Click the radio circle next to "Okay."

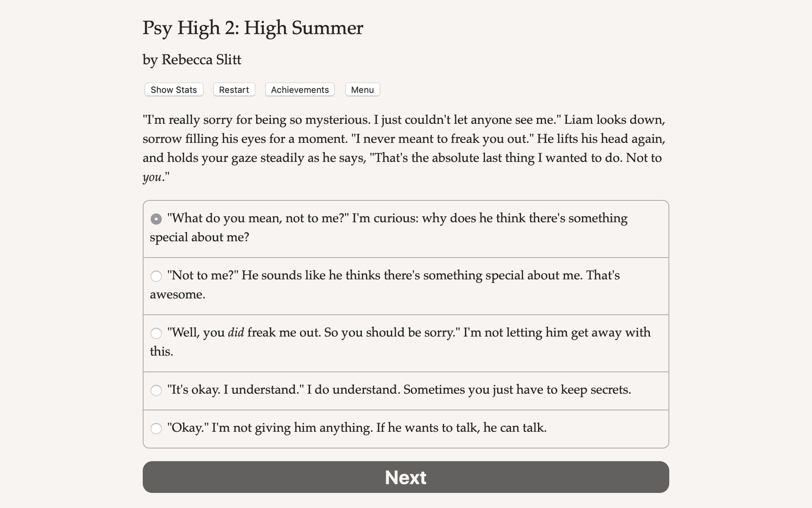[156, 429]
